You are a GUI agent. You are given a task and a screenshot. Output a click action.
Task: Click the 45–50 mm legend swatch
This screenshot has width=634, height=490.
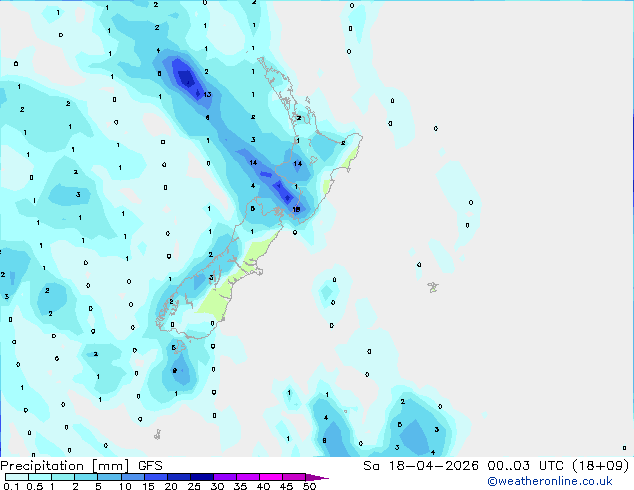point(294,477)
